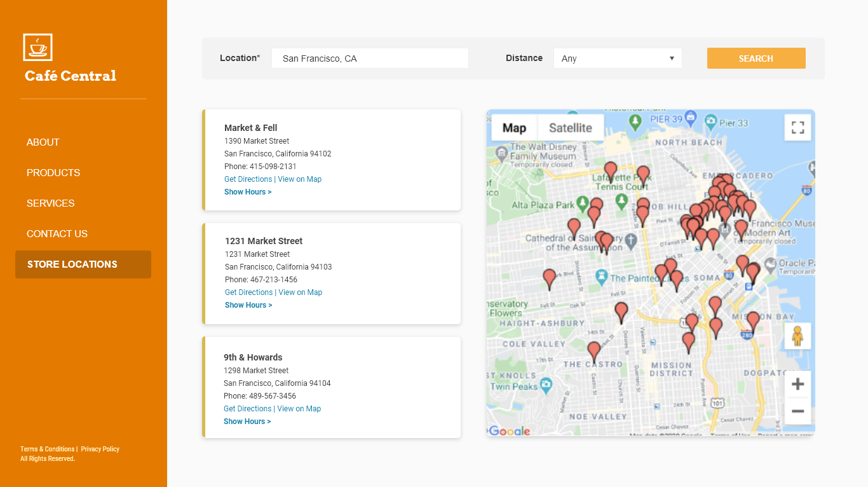Select the Map view tab
Screen dimensions: 868x487
(513, 127)
